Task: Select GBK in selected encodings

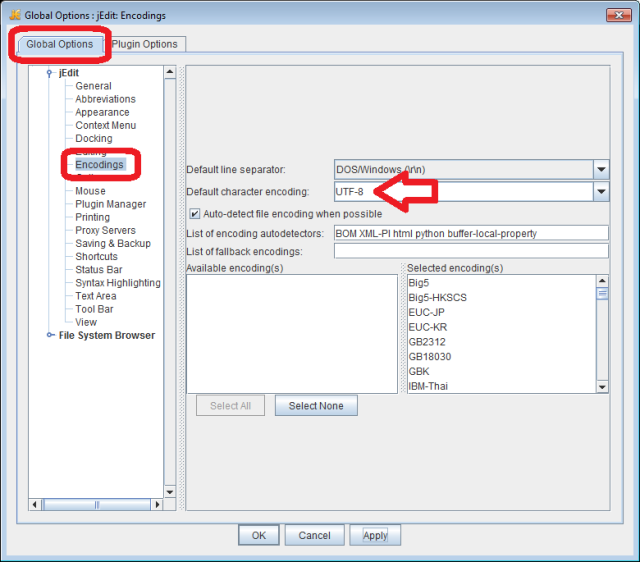Action: click(x=502, y=371)
